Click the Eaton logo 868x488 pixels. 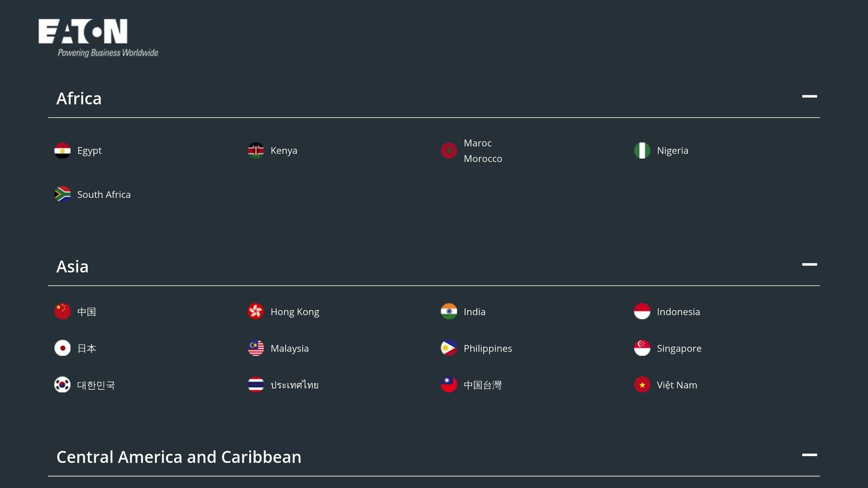tap(98, 37)
